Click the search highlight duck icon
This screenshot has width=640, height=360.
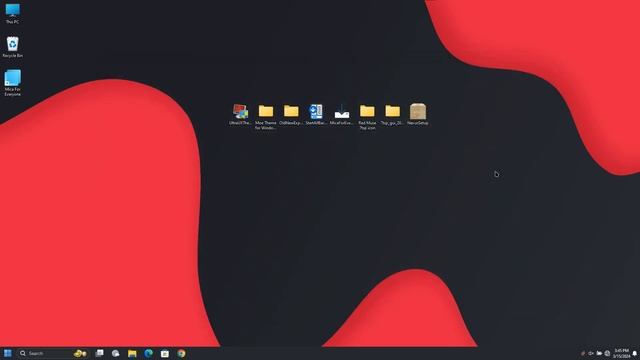pyautogui.click(x=80, y=353)
